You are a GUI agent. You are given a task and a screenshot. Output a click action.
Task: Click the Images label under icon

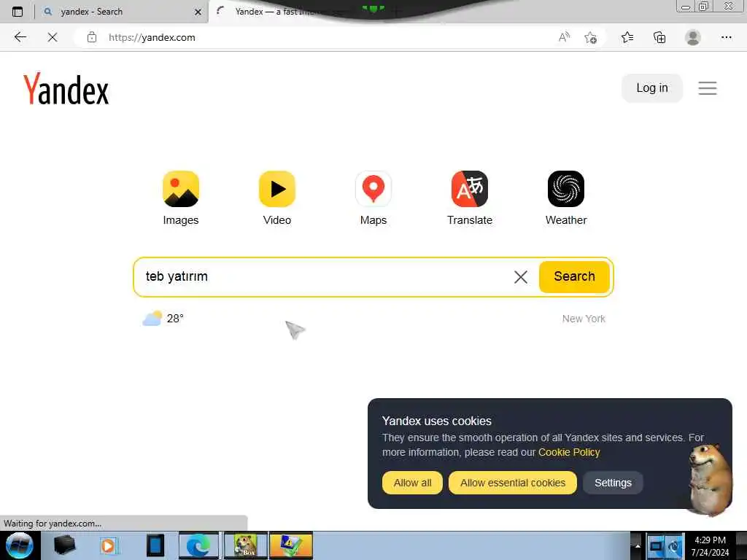pyautogui.click(x=181, y=220)
